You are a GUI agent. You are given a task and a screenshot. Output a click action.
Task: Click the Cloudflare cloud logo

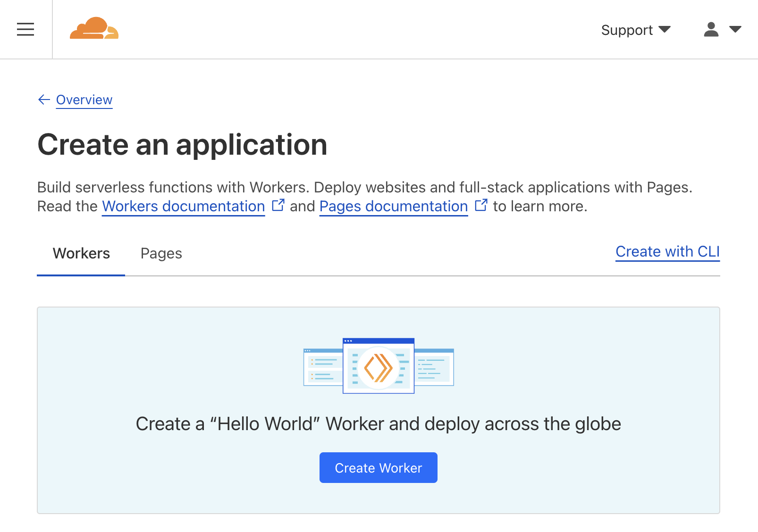(x=94, y=29)
